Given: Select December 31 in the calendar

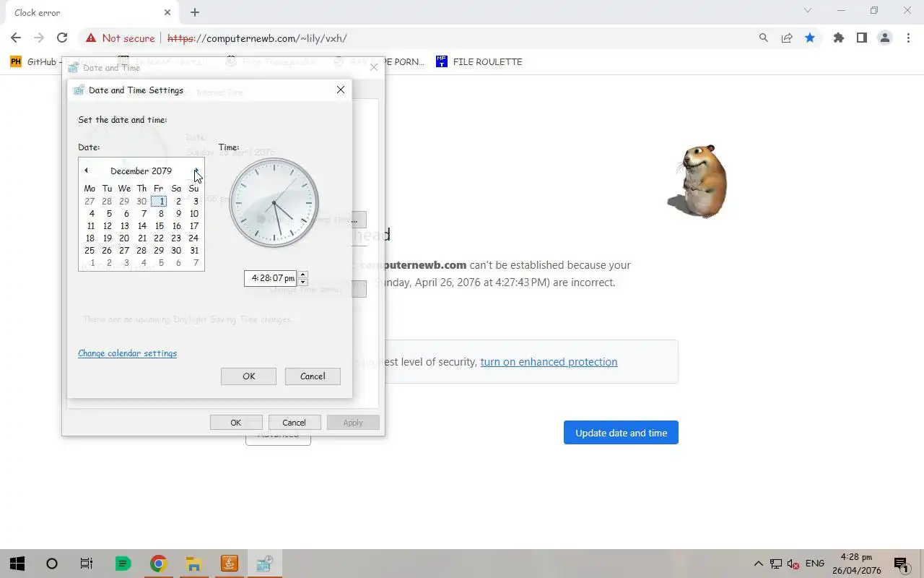Looking at the screenshot, I should coord(193,251).
